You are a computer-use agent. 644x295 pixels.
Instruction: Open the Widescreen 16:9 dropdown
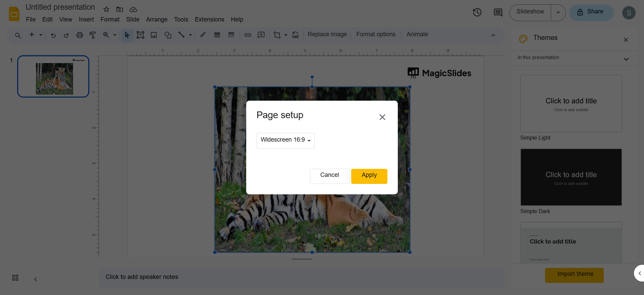[285, 140]
